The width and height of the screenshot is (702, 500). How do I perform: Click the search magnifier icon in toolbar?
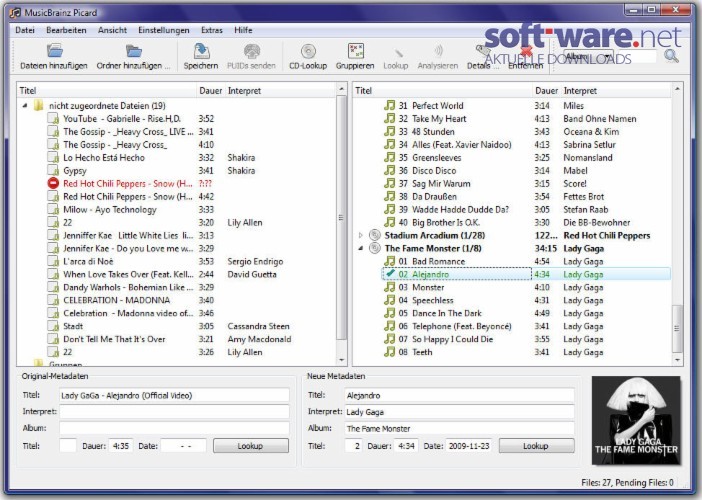pyautogui.click(x=671, y=56)
